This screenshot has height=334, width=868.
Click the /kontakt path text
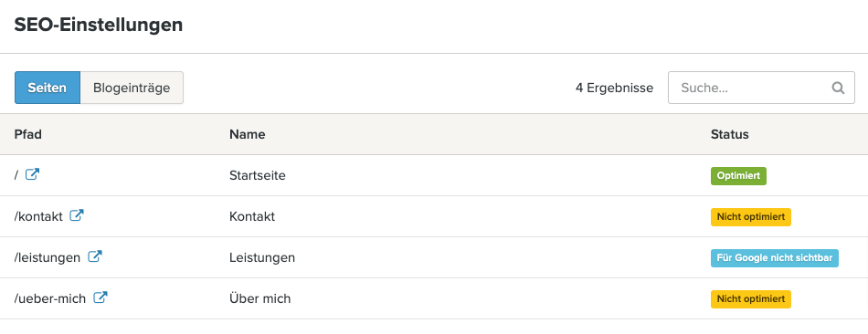click(38, 217)
